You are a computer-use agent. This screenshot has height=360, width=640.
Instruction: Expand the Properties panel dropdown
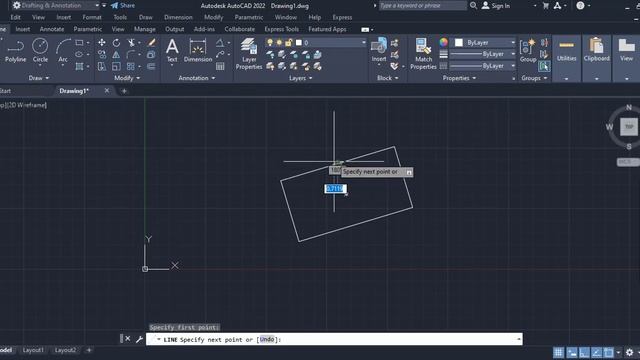[x=459, y=78]
